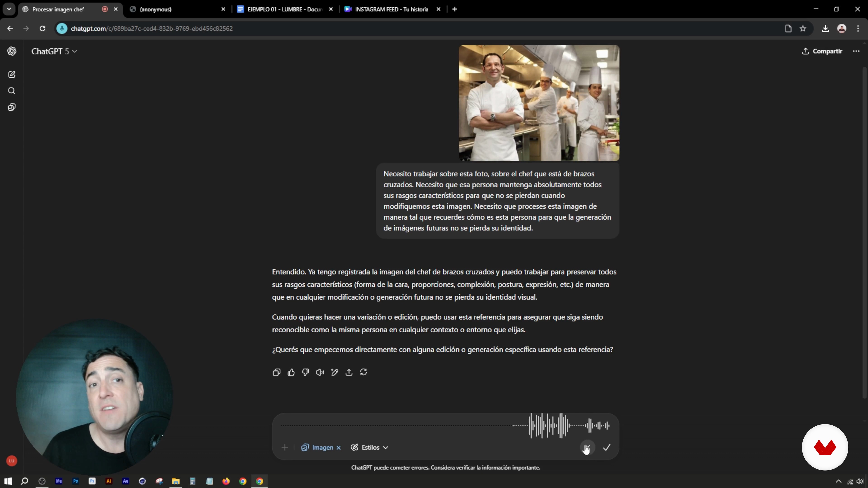Copy the assistant response
Viewport: 868px width, 488px height.
tap(276, 372)
